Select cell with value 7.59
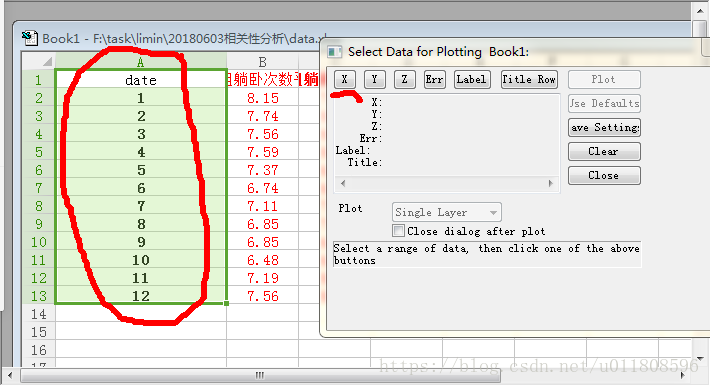Viewport: 710px width, 386px height. pos(262,152)
